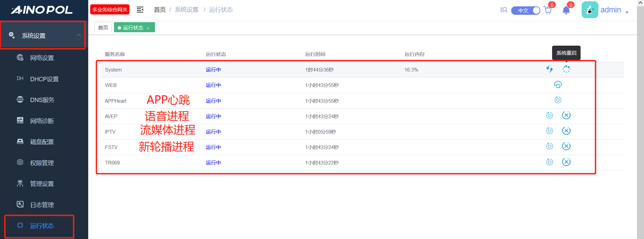Open 网络设置 in the sidebar
644x239 pixels.
pyautogui.click(x=42, y=58)
